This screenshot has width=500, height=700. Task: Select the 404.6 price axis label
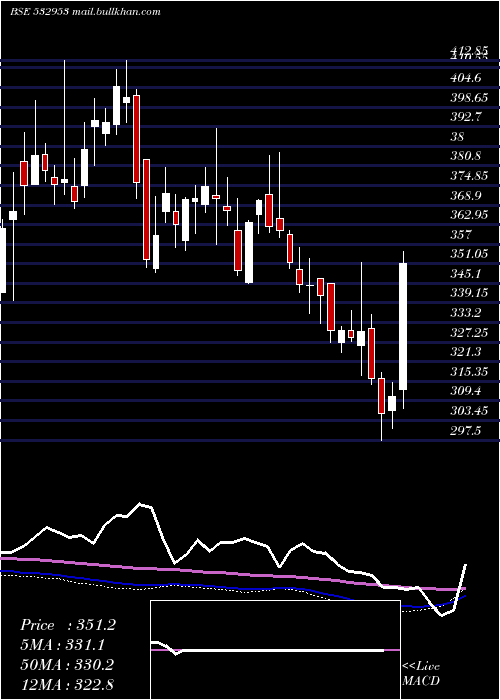pos(466,78)
